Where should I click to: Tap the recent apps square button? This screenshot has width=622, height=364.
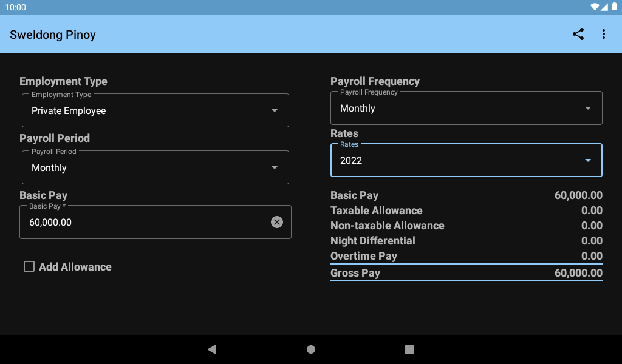[x=409, y=349]
